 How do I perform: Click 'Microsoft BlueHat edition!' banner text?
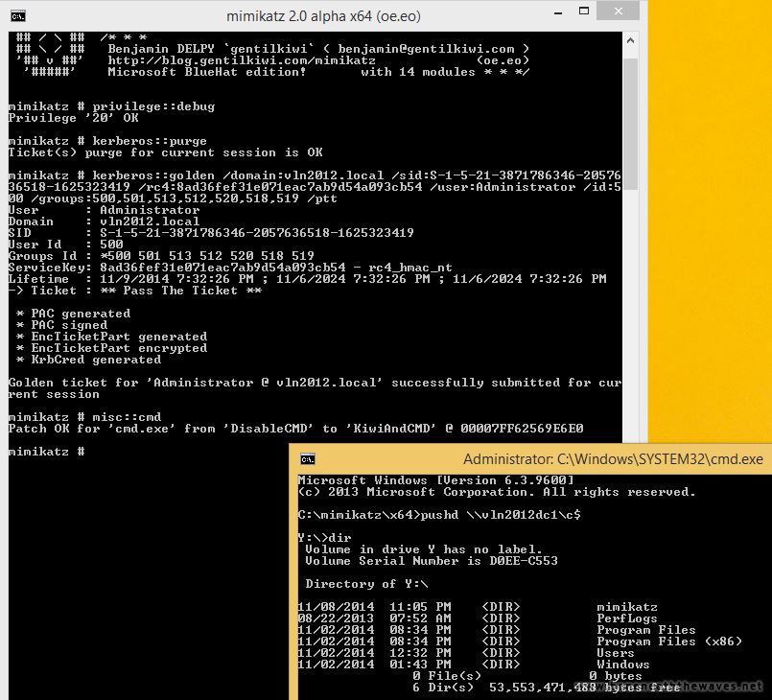(x=207, y=72)
